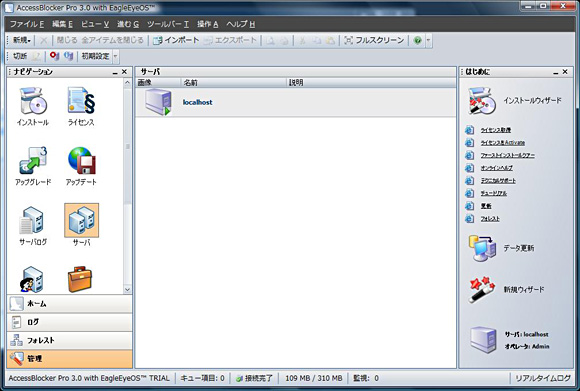
Task: Click the server icon beside サーバ: localhost
Action: 483,340
